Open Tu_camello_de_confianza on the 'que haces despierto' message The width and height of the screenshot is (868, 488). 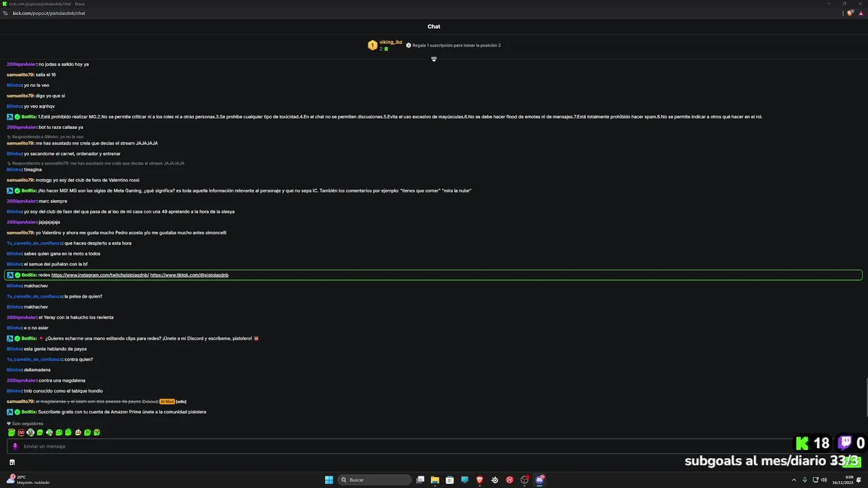pos(35,243)
